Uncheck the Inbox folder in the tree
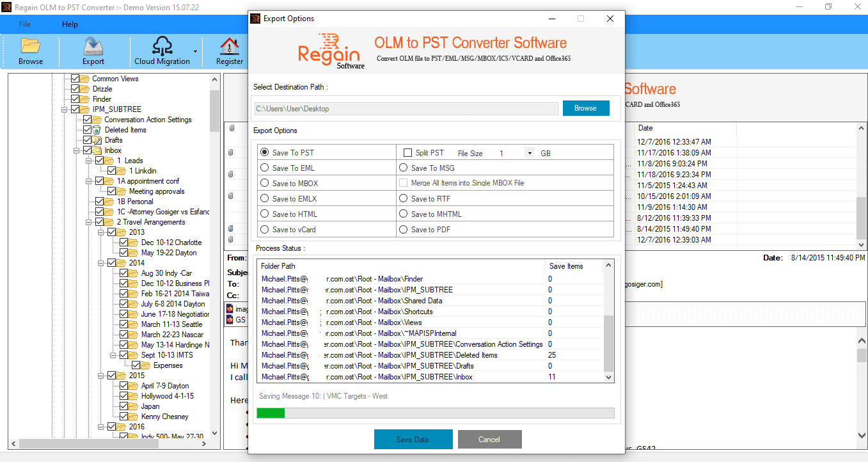Image resolution: width=868 pixels, height=462 pixels. pyautogui.click(x=86, y=150)
